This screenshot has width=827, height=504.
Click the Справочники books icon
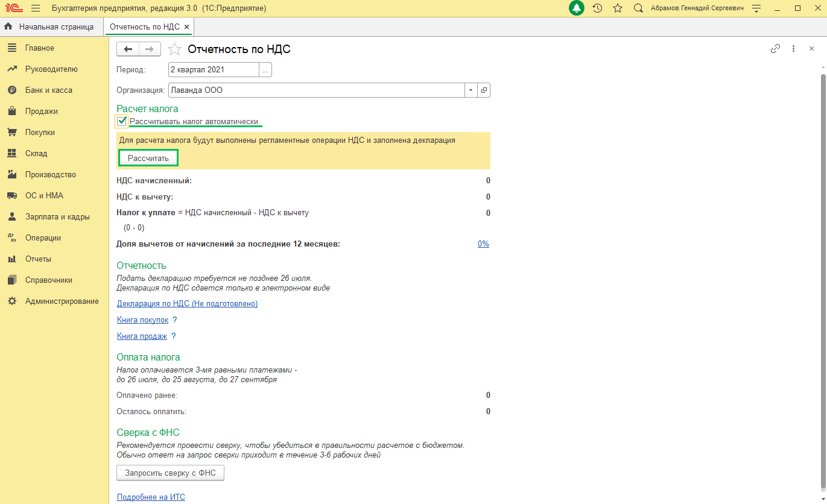point(11,280)
